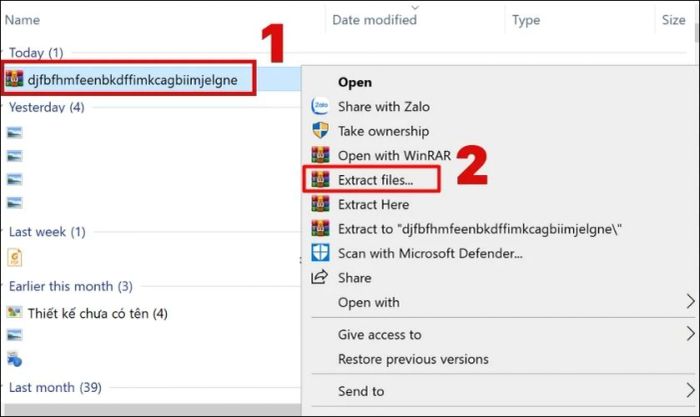Choose Open in the context menu
This screenshot has width=700, height=417.
click(354, 82)
